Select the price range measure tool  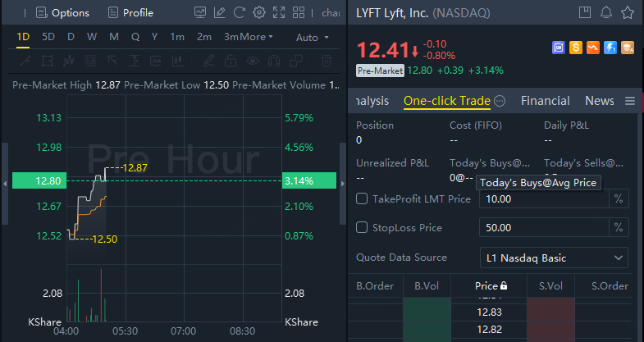pyautogui.click(x=134, y=62)
